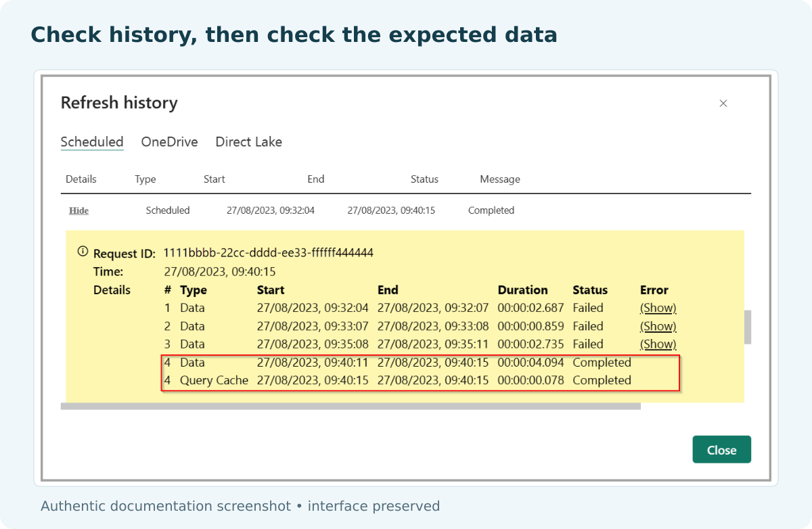812x529 pixels.
Task: Click the Completed status of Query Cache row
Action: tap(602, 380)
